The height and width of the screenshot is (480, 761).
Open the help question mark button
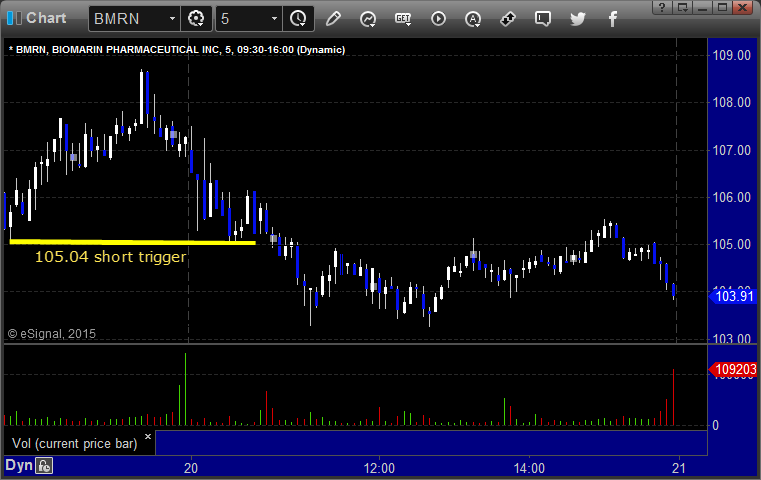662,7
